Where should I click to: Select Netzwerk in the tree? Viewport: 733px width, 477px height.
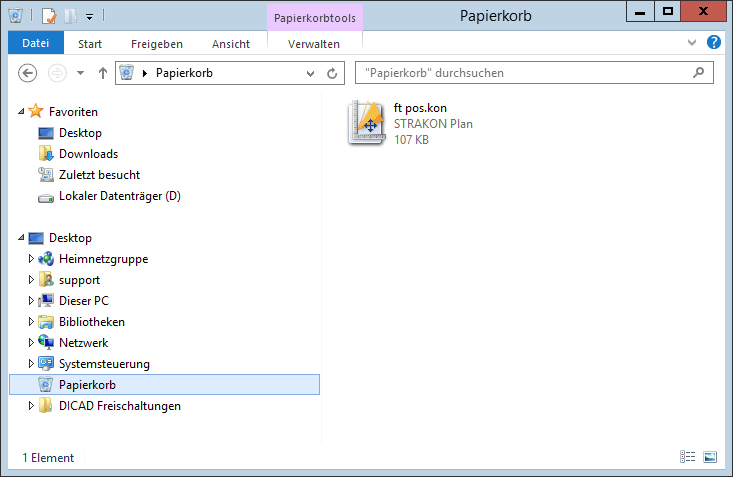[83, 343]
